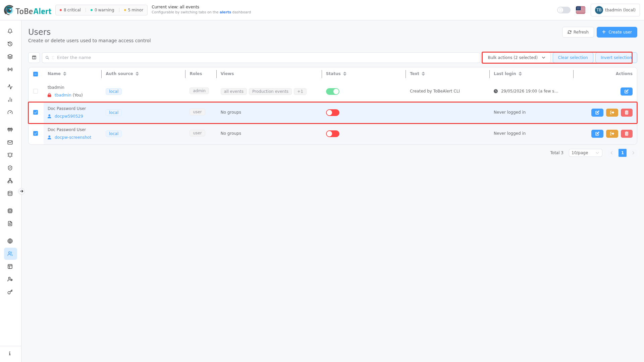
Task: Toggle the header select-all checkbox
Action: click(x=36, y=74)
